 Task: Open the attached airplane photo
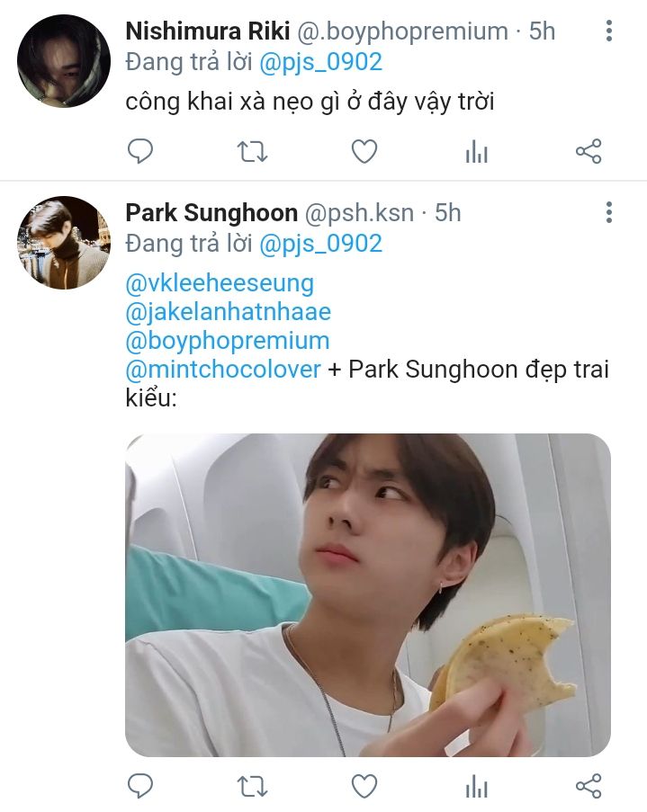click(x=367, y=594)
